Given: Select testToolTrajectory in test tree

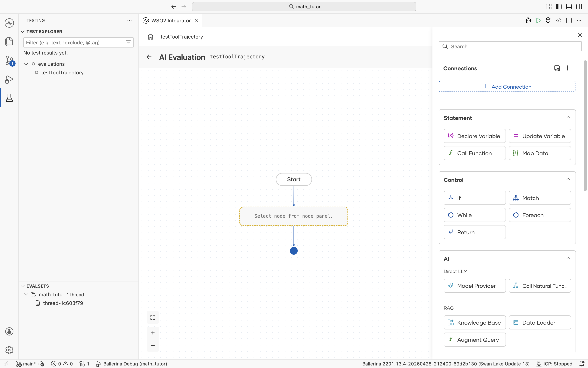Looking at the screenshot, I should [x=62, y=72].
